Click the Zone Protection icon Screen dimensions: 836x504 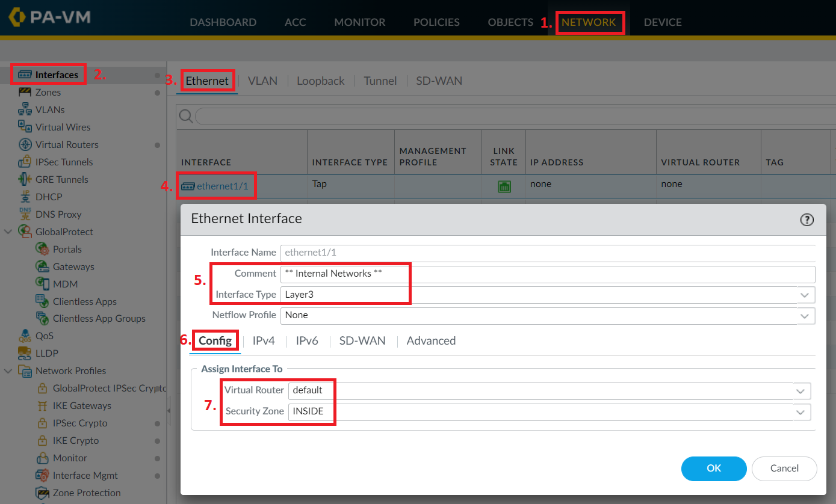point(42,493)
